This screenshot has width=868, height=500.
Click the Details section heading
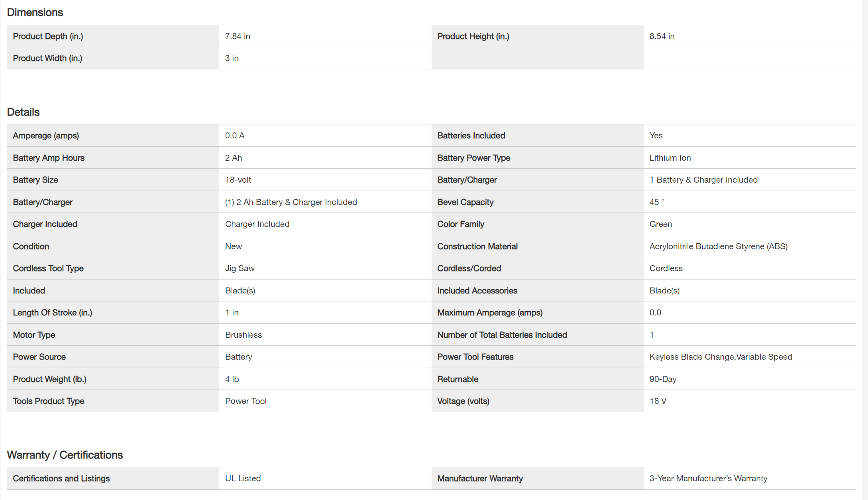pos(24,112)
